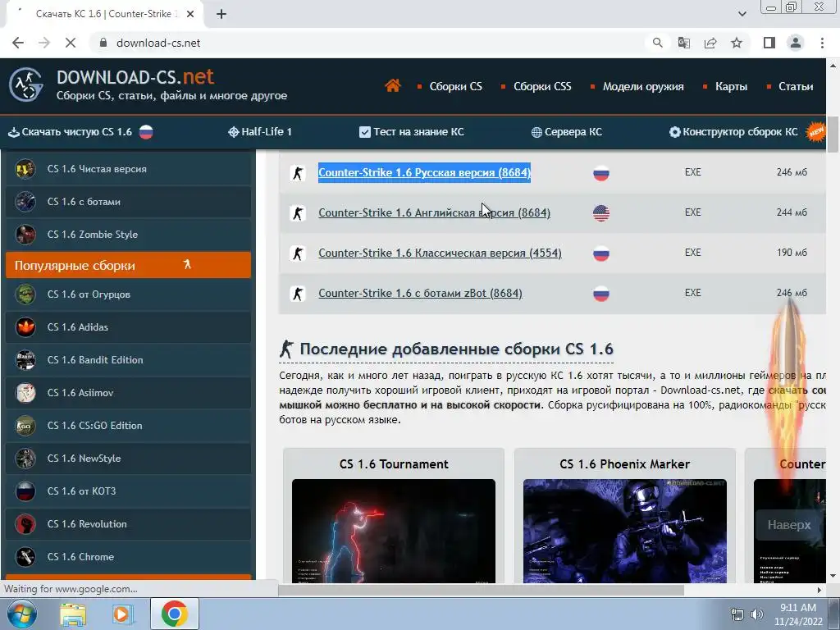
Task: Open Chrome three-dot menu
Action: point(822,43)
